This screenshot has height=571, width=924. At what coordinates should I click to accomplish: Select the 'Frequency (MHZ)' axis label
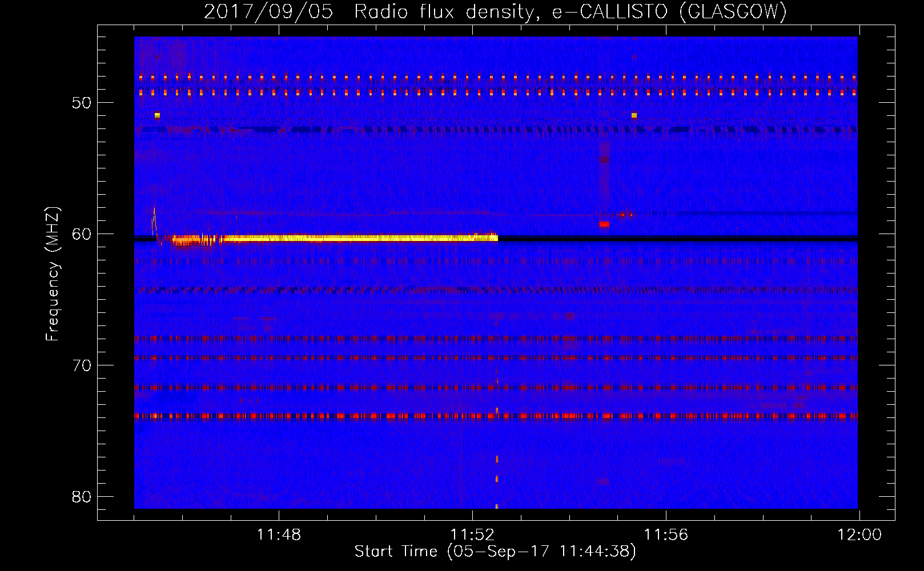[x=53, y=274]
